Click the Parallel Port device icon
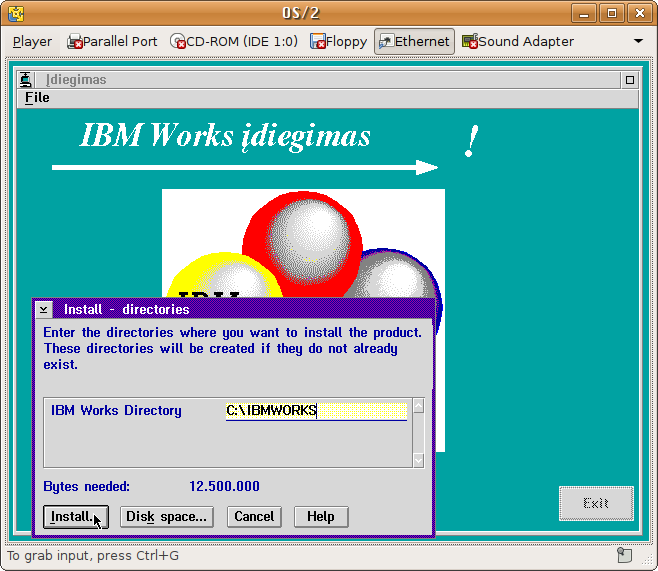Screen dimensions: 658x571 pos(75,42)
